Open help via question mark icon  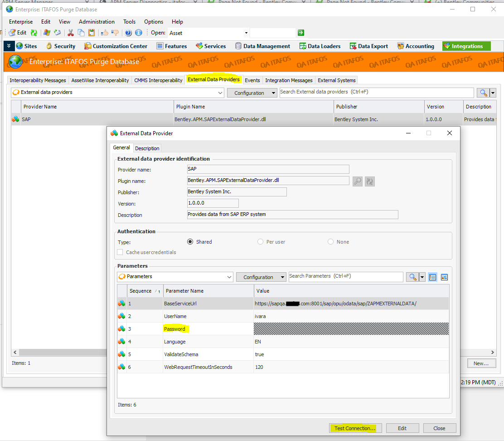coord(128,33)
